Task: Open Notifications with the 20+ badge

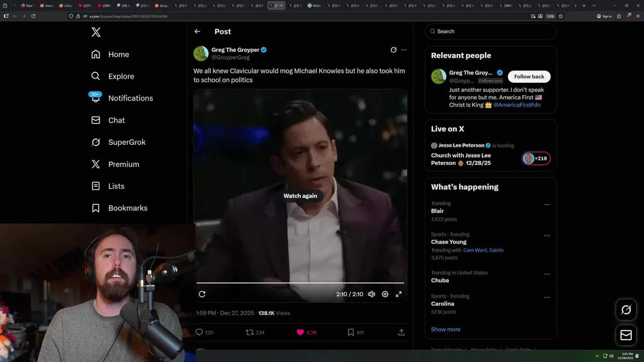Action: coord(121,98)
